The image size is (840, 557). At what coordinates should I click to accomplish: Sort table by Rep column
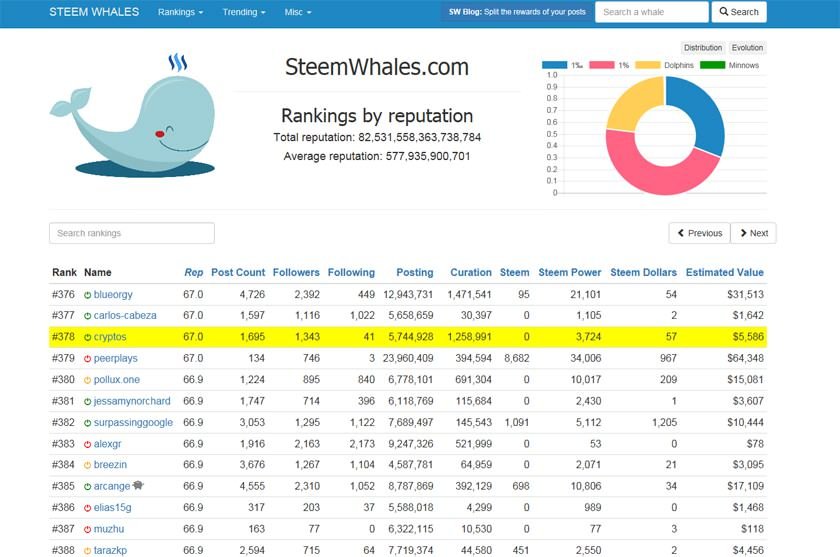[193, 273]
